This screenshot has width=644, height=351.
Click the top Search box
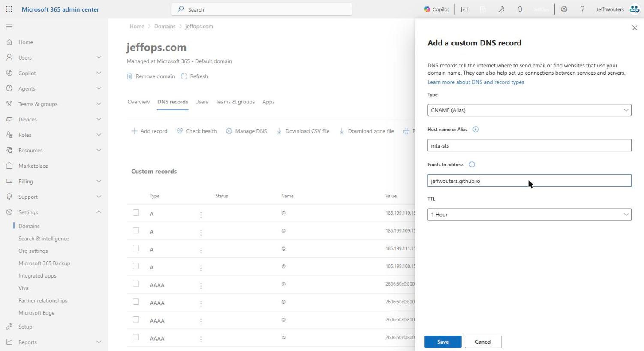[x=262, y=9]
